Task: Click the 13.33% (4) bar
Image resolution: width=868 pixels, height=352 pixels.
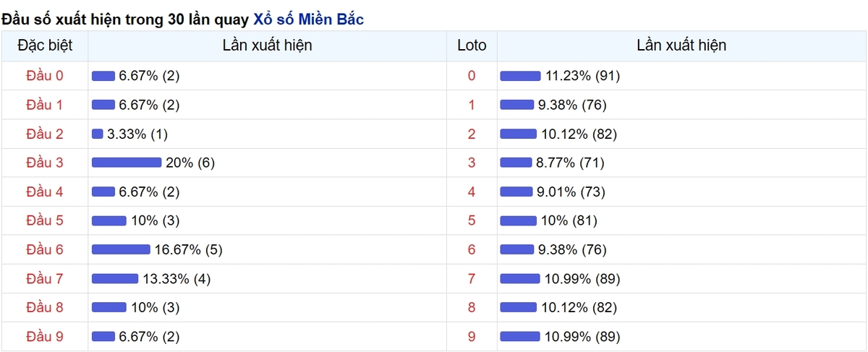Action: coord(115,278)
